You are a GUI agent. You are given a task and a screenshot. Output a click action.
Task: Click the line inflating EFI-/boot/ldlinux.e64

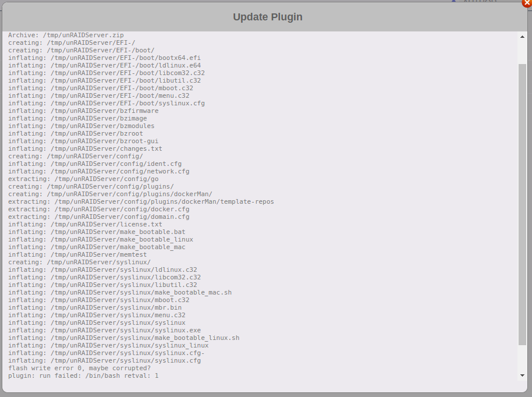(105, 65)
